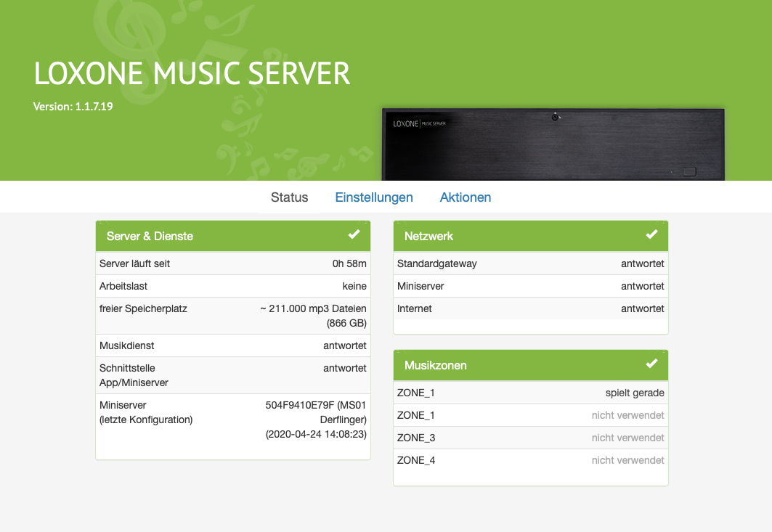
Task: Click the Schnittstelle App/Miniserver label
Action: pos(134,375)
